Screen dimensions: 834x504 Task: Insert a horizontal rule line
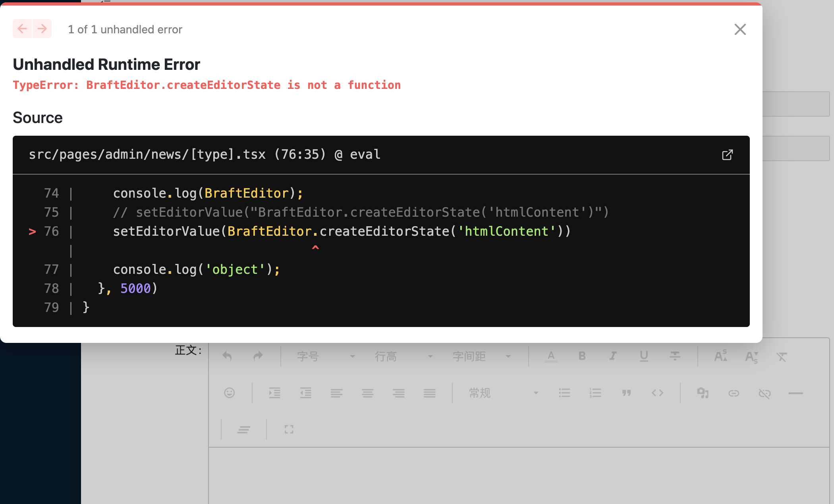pos(795,393)
